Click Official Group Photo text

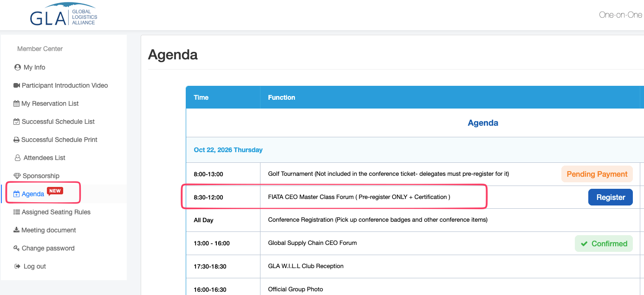pyautogui.click(x=295, y=289)
